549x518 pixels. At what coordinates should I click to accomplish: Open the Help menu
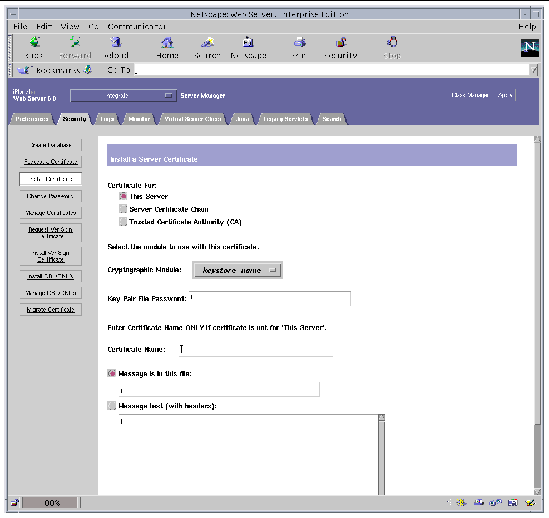[527, 26]
